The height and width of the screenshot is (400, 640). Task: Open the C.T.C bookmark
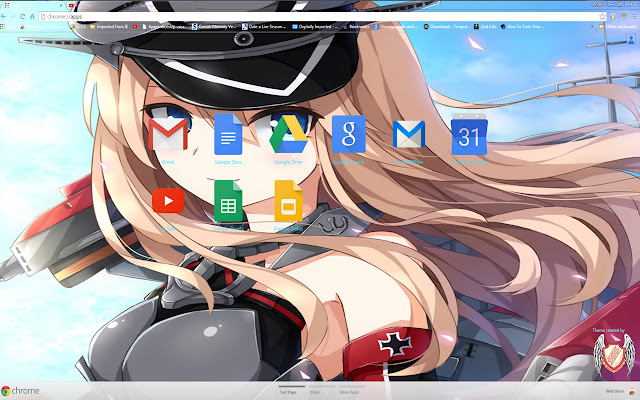tap(78, 27)
